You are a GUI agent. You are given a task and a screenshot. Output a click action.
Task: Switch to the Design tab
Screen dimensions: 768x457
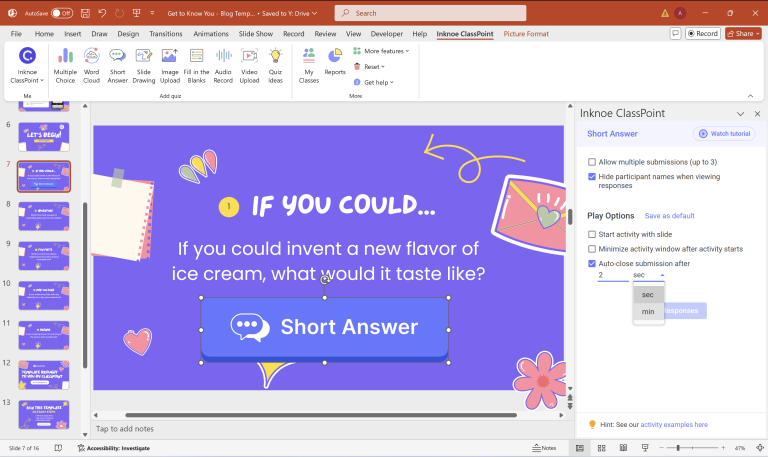[x=128, y=34]
